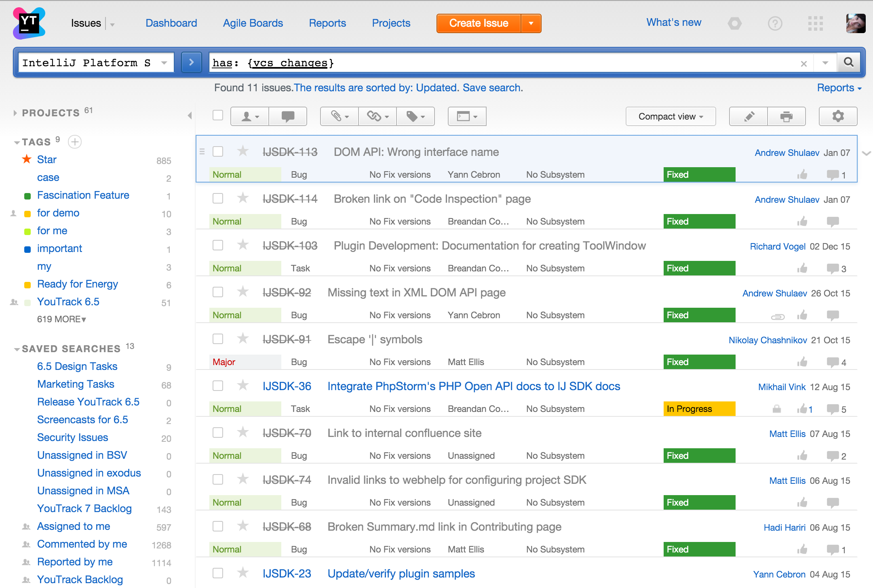The image size is (873, 588).
Task: Check the IJSDK-113 checkbox
Action: pyautogui.click(x=218, y=151)
